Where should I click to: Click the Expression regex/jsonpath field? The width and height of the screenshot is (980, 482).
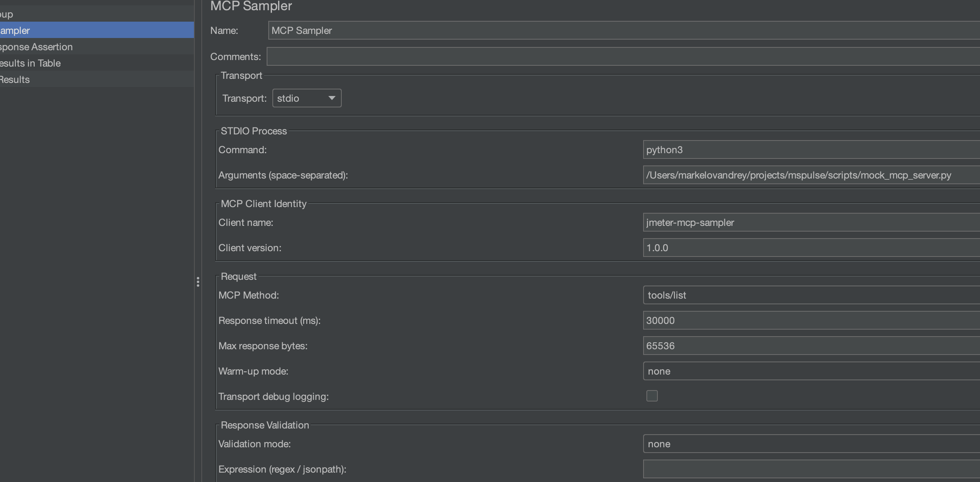click(811, 469)
